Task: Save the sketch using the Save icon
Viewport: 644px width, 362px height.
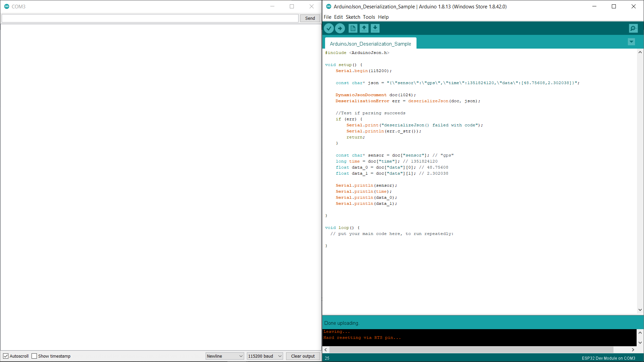Action: (375, 28)
